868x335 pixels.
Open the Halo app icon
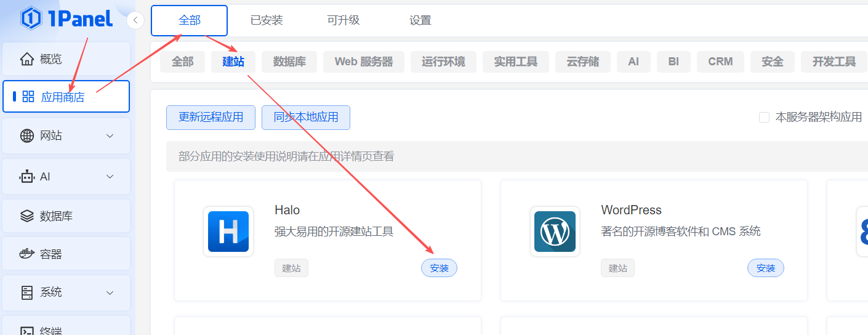[228, 232]
